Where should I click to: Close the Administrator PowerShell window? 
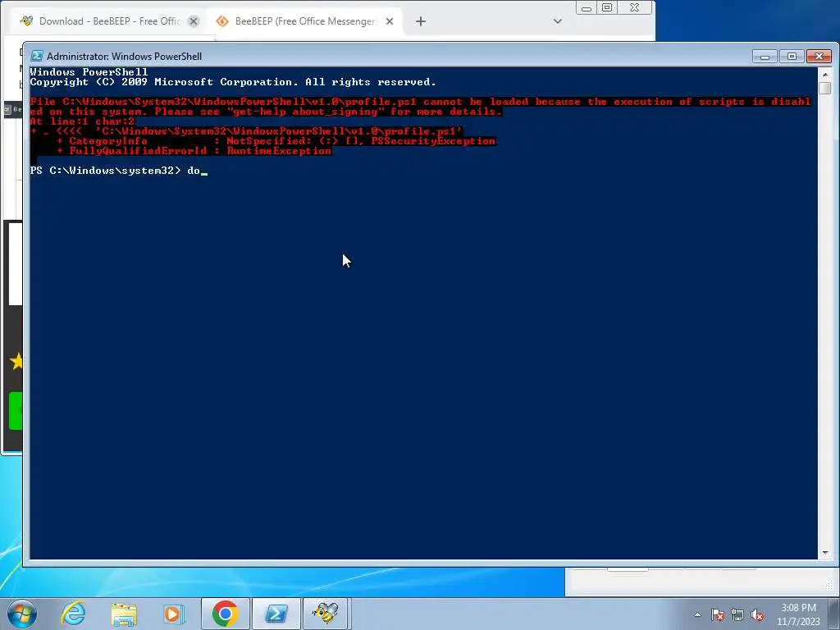click(x=819, y=57)
